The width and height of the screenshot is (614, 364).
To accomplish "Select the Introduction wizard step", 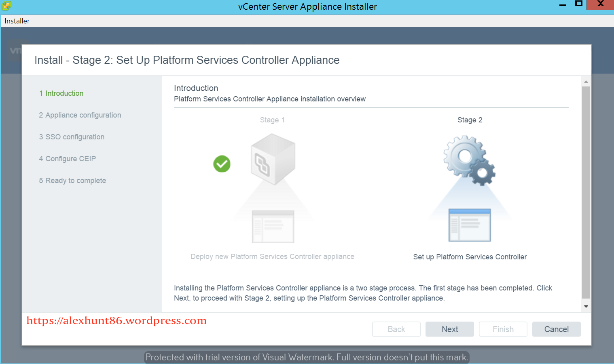I will point(64,93).
